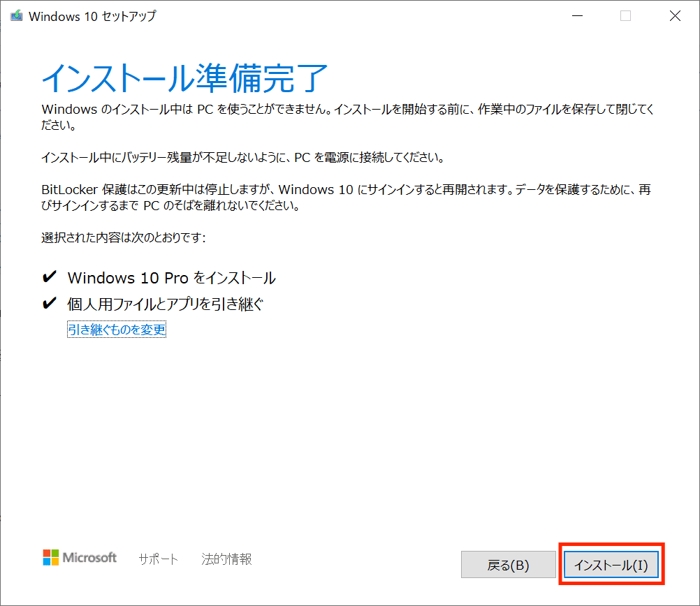Click the Windows 10 setup icon in title bar

click(x=16, y=15)
